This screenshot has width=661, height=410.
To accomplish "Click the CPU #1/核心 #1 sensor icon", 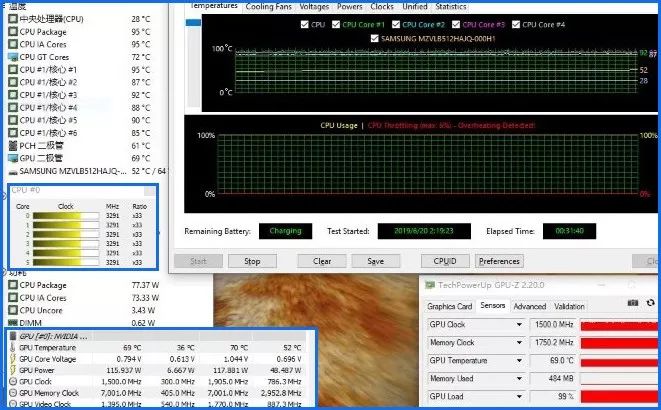I will coord(13,70).
